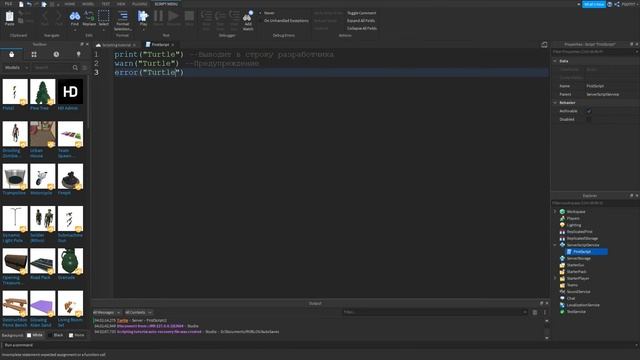The image size is (640, 360).
Task: Collapse the ServerScriptService tree node
Action: [555, 245]
